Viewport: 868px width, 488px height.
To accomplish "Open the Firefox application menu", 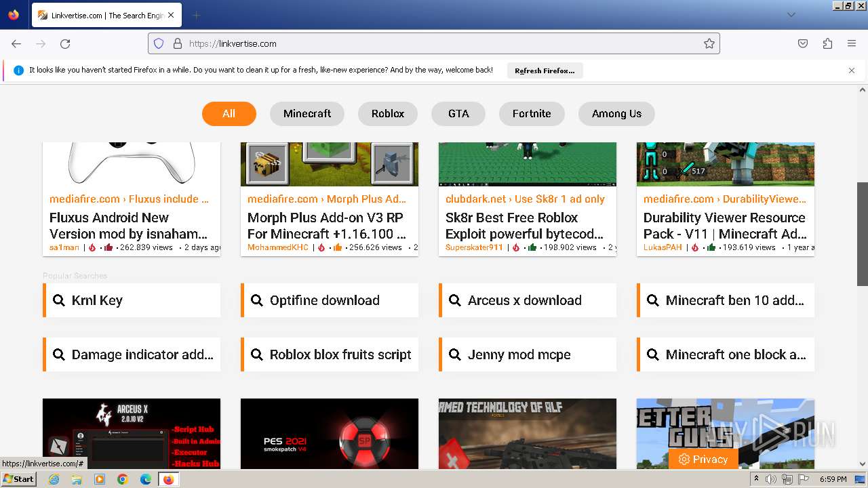I will [852, 43].
